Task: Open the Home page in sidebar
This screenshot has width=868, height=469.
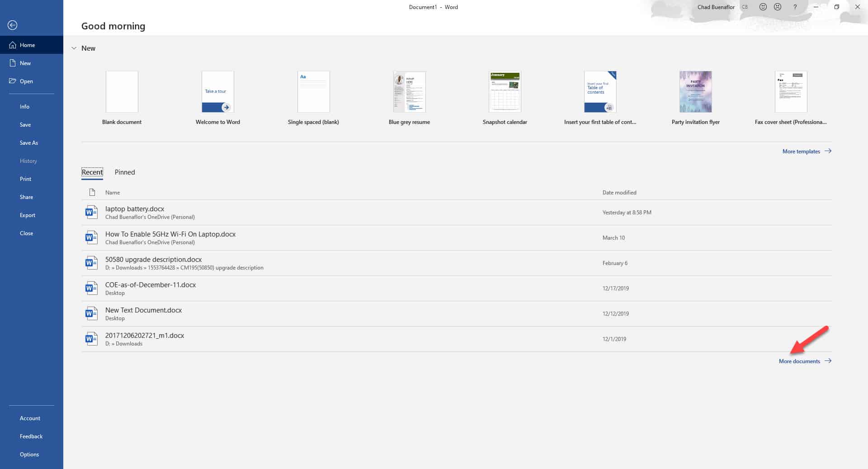Action: click(32, 45)
